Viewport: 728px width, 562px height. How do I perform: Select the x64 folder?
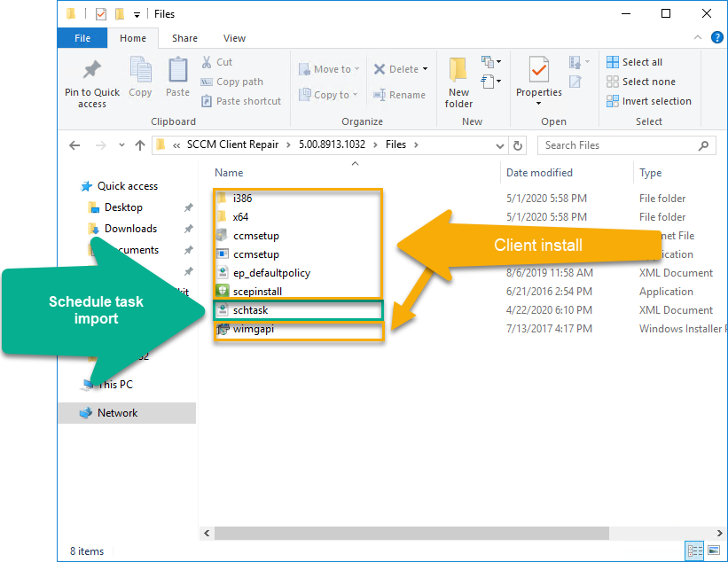[240, 216]
